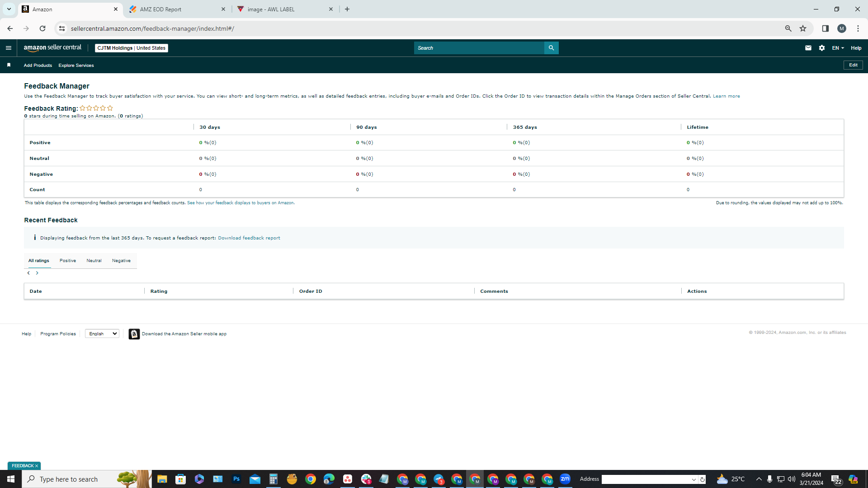868x488 pixels.
Task: Click the microphone tray icon
Action: 769,479
